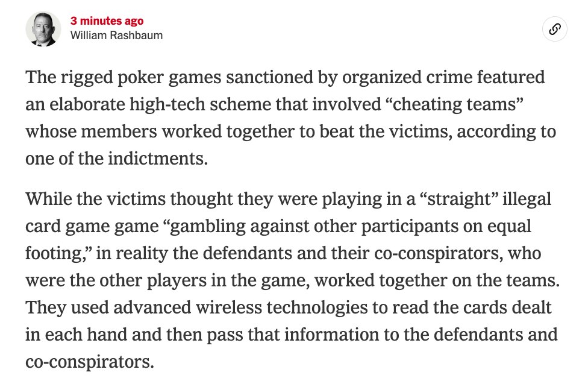Image resolution: width=588 pixels, height=381 pixels.
Task: Click the quoted word "straight"
Action: [435, 198]
